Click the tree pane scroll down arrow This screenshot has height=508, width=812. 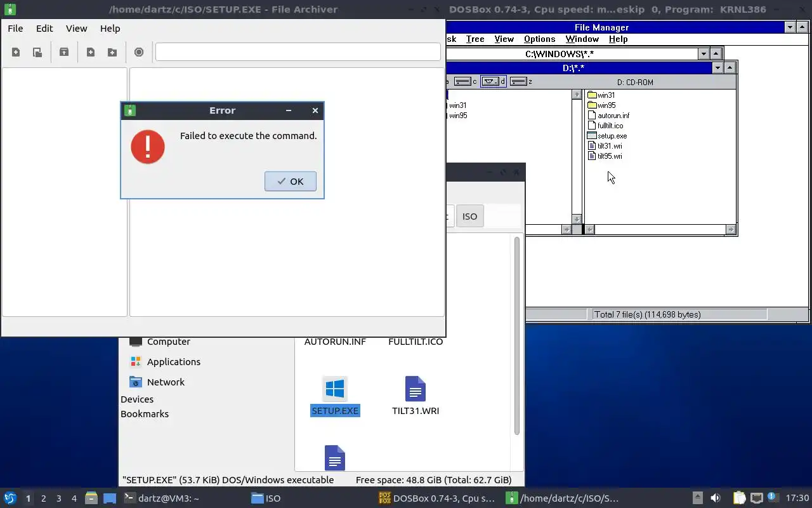577,219
